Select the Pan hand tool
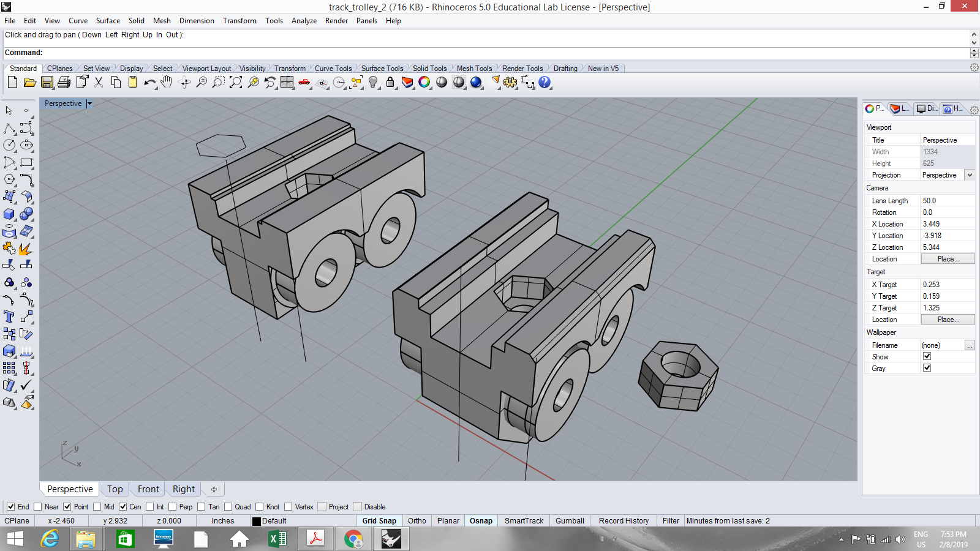The image size is (980, 551). 167,82
